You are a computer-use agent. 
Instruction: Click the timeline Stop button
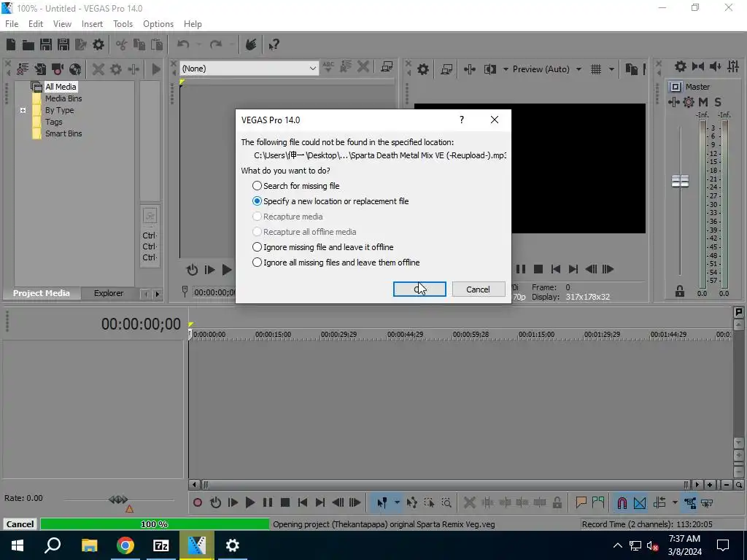coord(285,502)
